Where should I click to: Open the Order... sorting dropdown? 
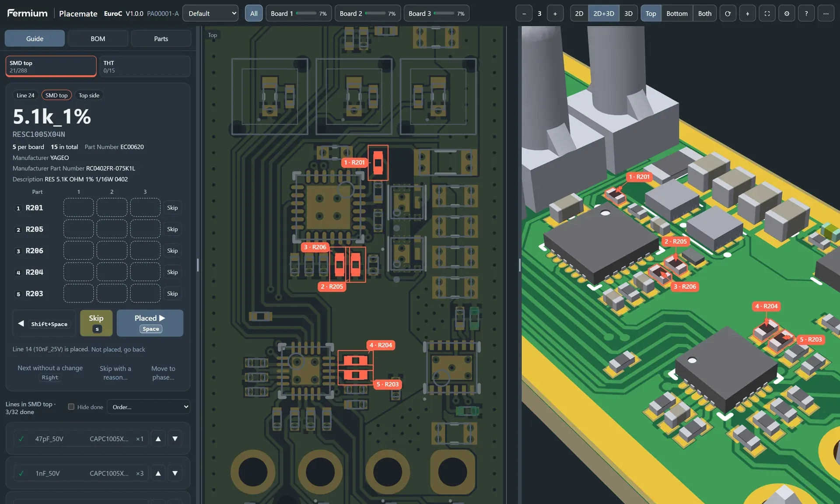(149, 407)
